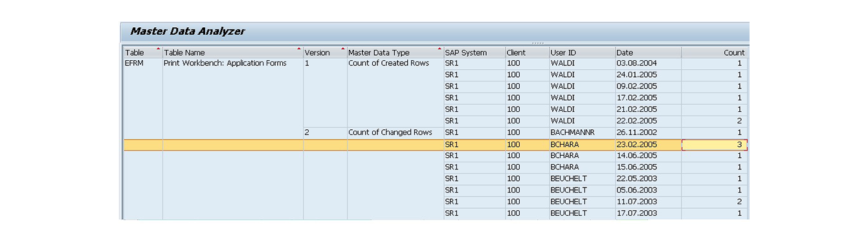Click Version cell showing 2
The image size is (868, 245).
tap(325, 133)
